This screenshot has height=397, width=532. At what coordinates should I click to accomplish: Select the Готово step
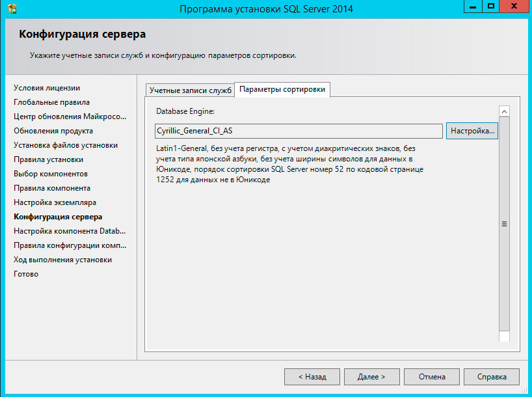pyautogui.click(x=26, y=274)
